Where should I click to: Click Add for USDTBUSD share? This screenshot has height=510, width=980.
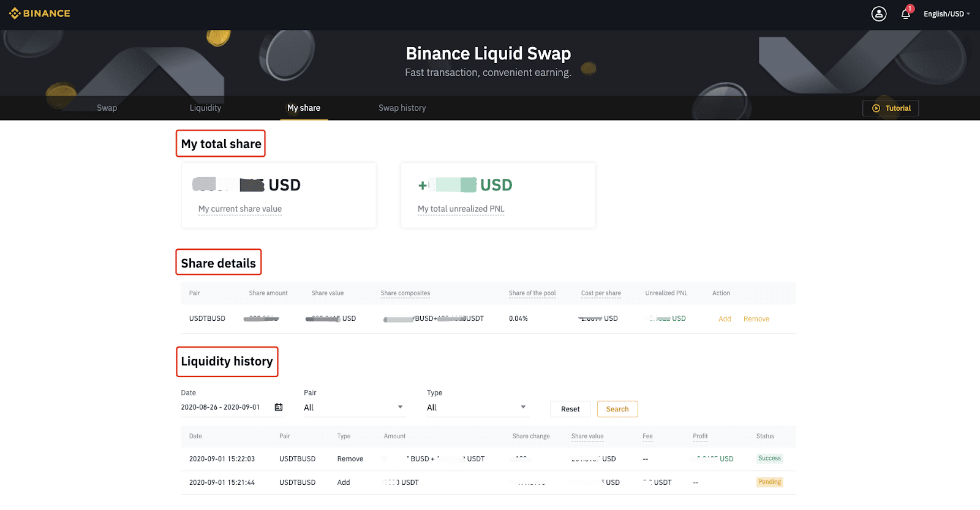tap(725, 319)
